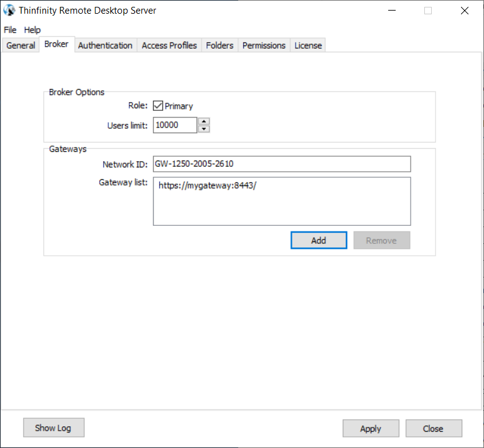Viewport: 484px width, 448px height.
Task: Close the window with title bar X
Action: [x=465, y=11]
